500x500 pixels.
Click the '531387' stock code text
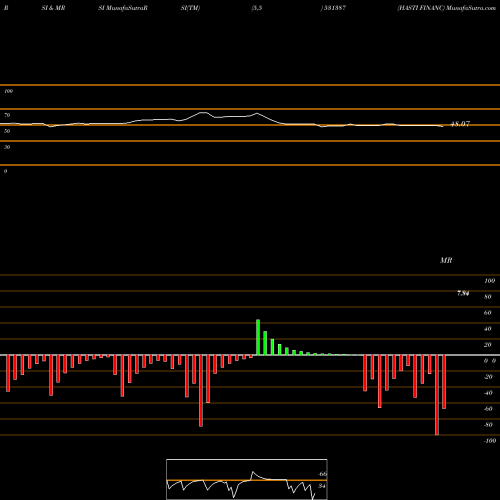coord(334,8)
